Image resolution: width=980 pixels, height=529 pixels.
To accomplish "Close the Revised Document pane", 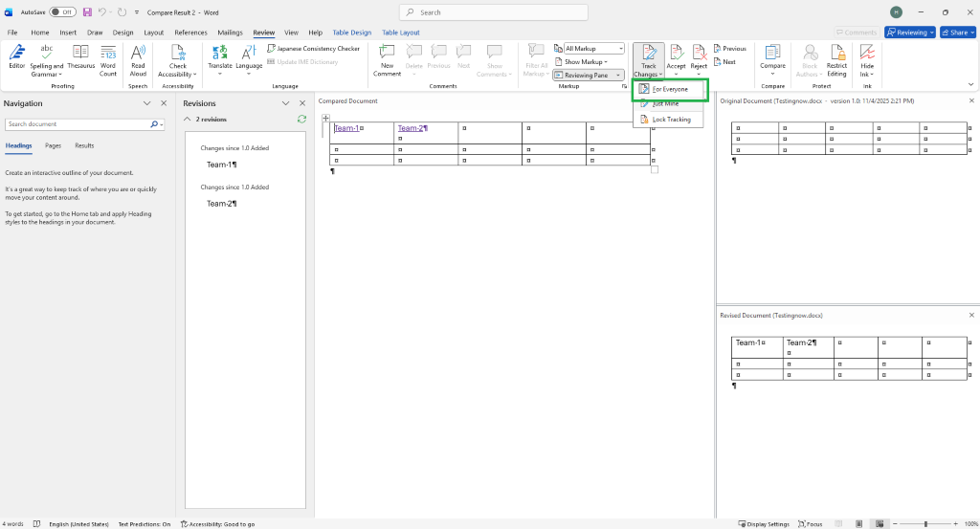I will coord(971,316).
